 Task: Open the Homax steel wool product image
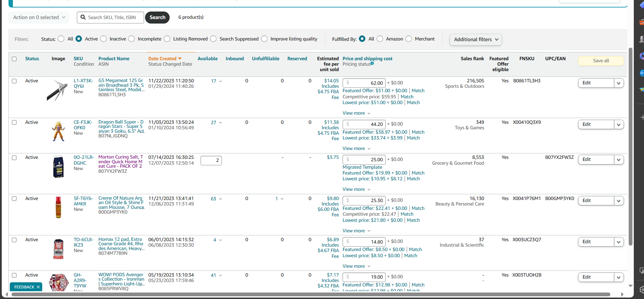click(58, 249)
